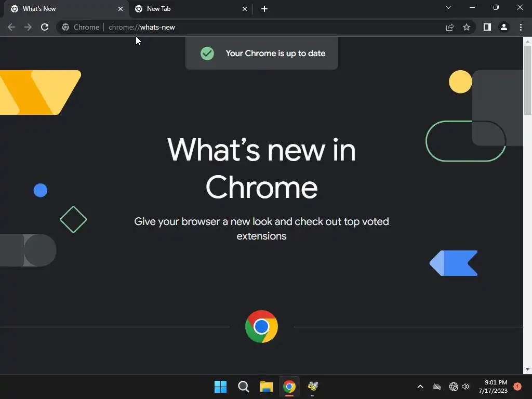
Task: Click the page scrollbar down arrow
Action: [527, 369]
